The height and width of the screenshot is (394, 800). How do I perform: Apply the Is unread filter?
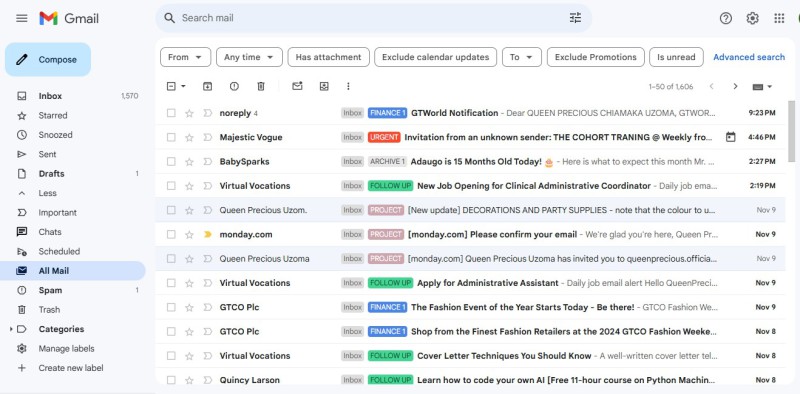pyautogui.click(x=676, y=57)
